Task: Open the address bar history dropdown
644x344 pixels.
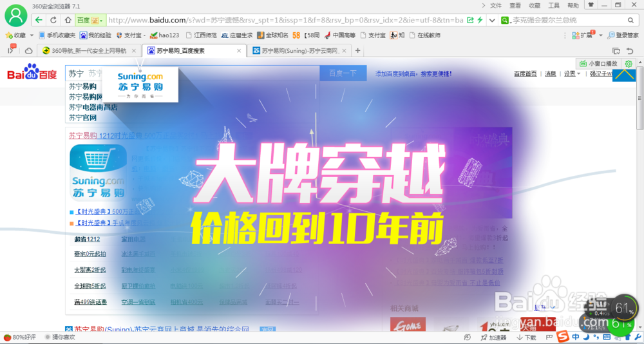Action: tap(492, 20)
